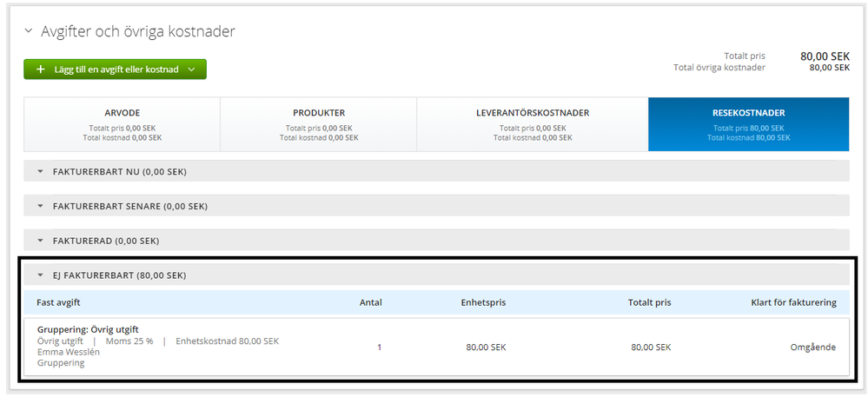
Task: Click the FAKTURERBART SENARE (0,00 SEK) header text
Action: tap(130, 207)
